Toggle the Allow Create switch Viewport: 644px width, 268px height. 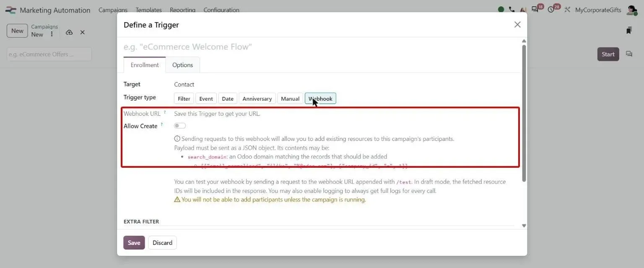pos(180,126)
